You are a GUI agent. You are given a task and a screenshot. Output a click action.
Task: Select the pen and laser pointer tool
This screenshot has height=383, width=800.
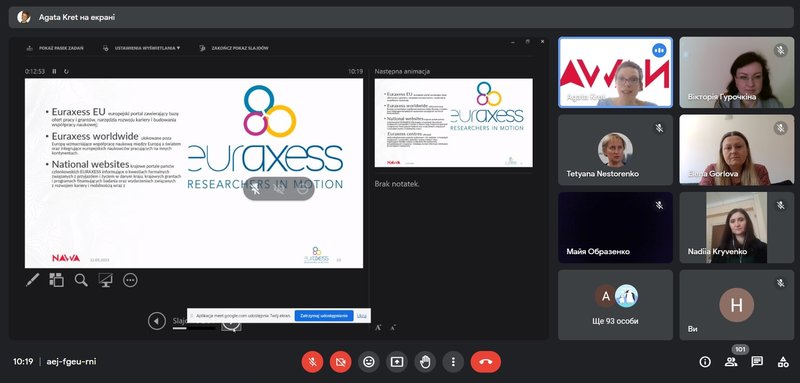33,279
